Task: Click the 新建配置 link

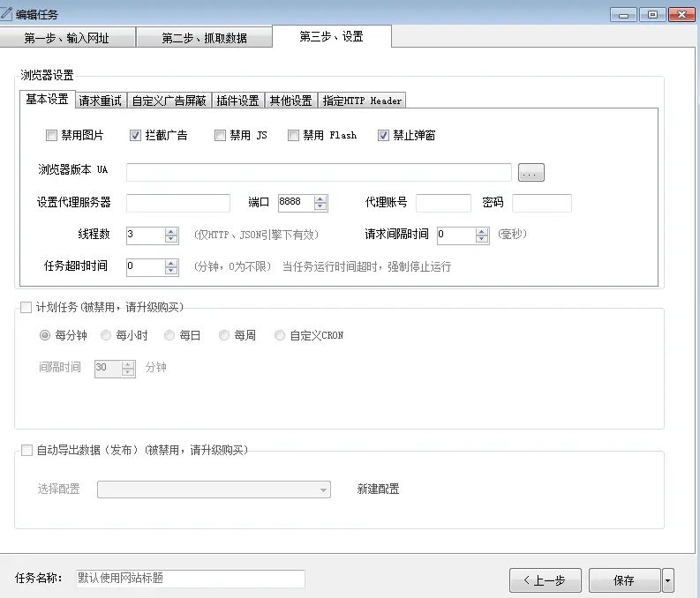Action: pyautogui.click(x=378, y=490)
